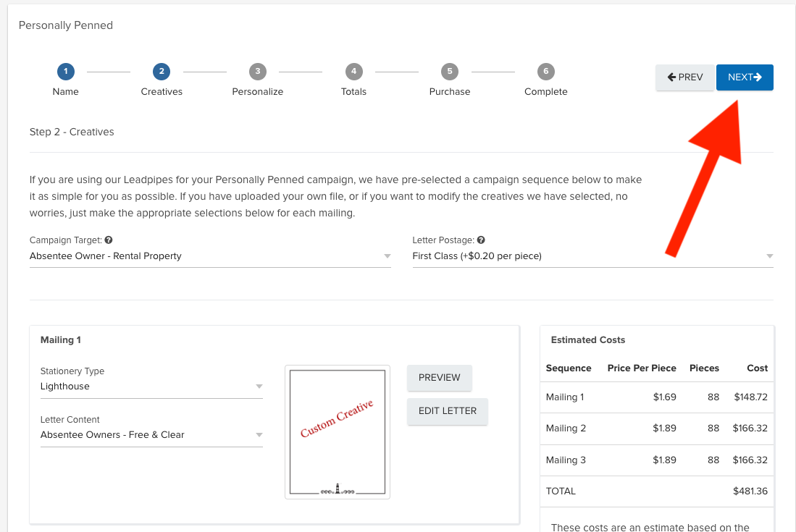Click the Complete step label
796x532 pixels.
(545, 92)
